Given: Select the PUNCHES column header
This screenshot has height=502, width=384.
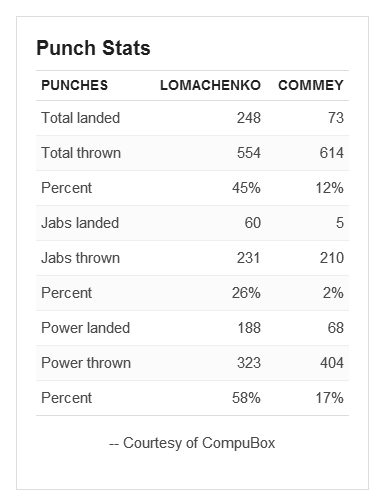Looking at the screenshot, I should 75,85.
